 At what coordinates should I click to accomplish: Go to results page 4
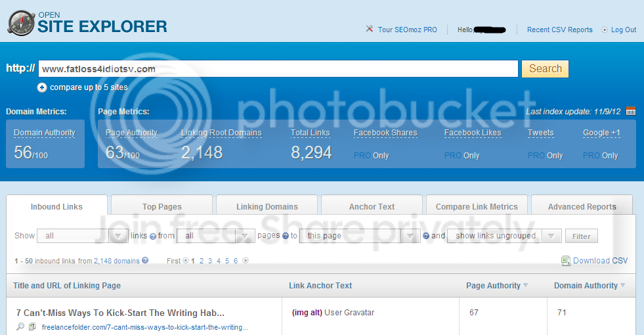(219, 261)
